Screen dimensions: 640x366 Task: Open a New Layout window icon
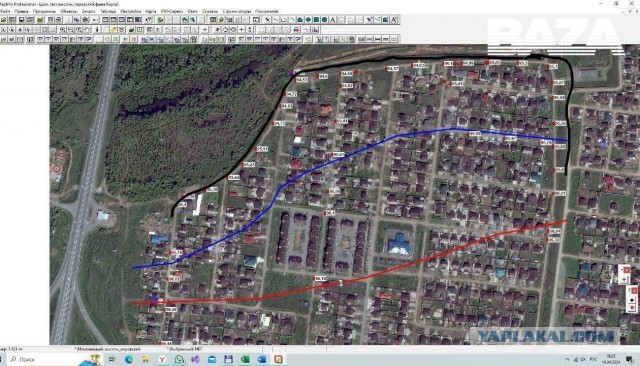point(129,20)
